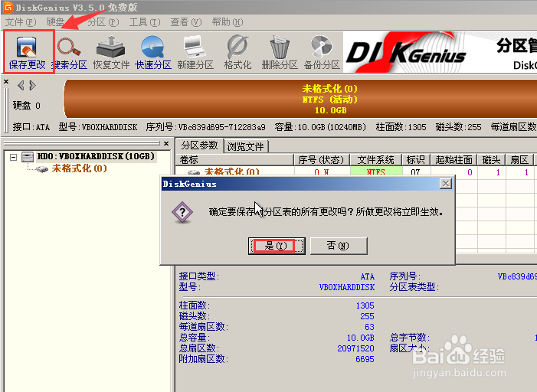Launch the 恢复文件 (Recover Files) tool
The height and width of the screenshot is (392, 537).
(111, 52)
